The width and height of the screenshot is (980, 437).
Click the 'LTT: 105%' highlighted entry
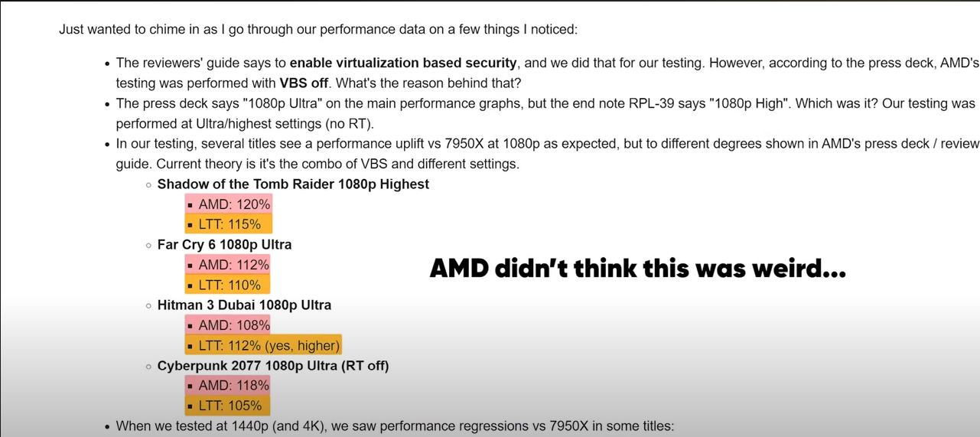[228, 406]
